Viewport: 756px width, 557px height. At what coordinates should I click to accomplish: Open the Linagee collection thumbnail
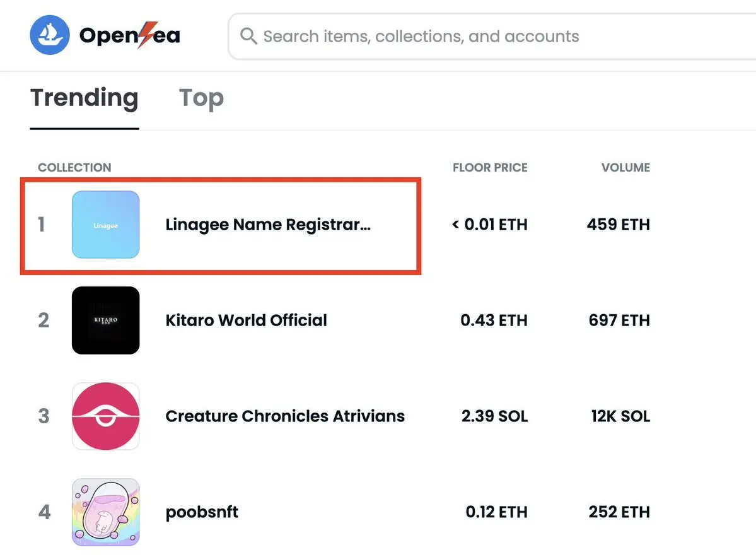105,225
